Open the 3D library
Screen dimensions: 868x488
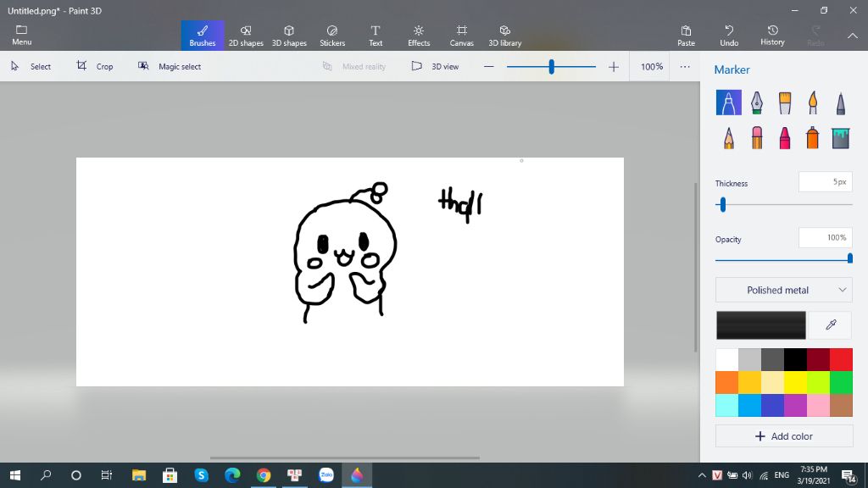coord(505,36)
